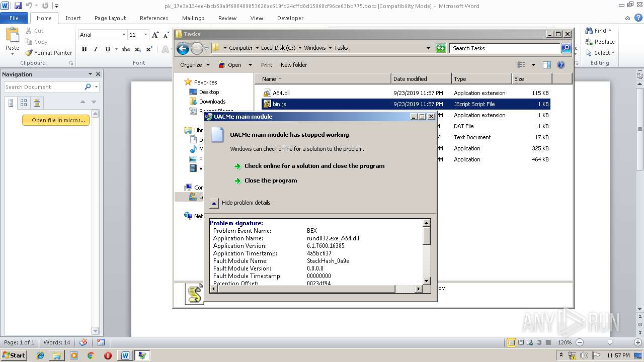Select Print Layout view in status bar
Screen dimensions: 644x362
coord(511,342)
